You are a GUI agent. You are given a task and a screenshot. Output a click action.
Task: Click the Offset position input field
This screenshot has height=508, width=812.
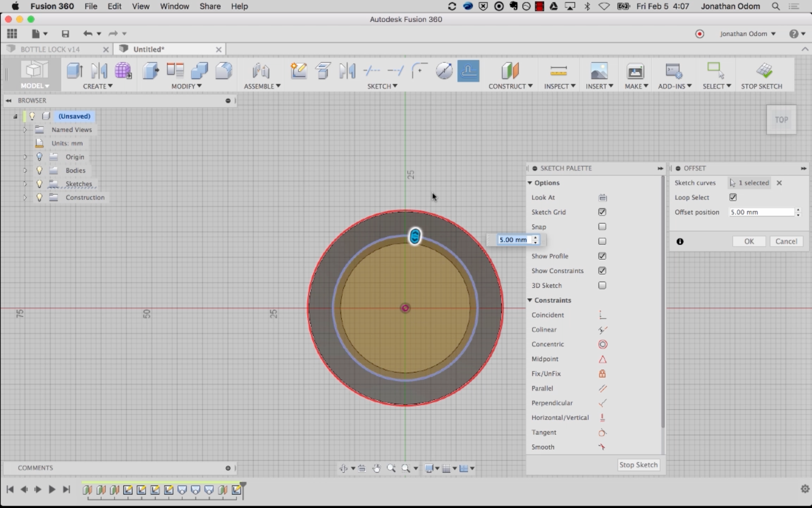coord(761,212)
